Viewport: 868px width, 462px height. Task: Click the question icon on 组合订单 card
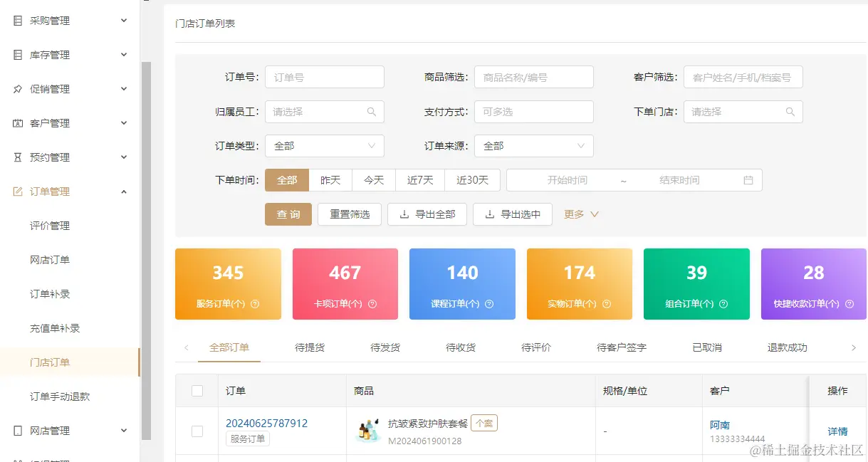724,305
